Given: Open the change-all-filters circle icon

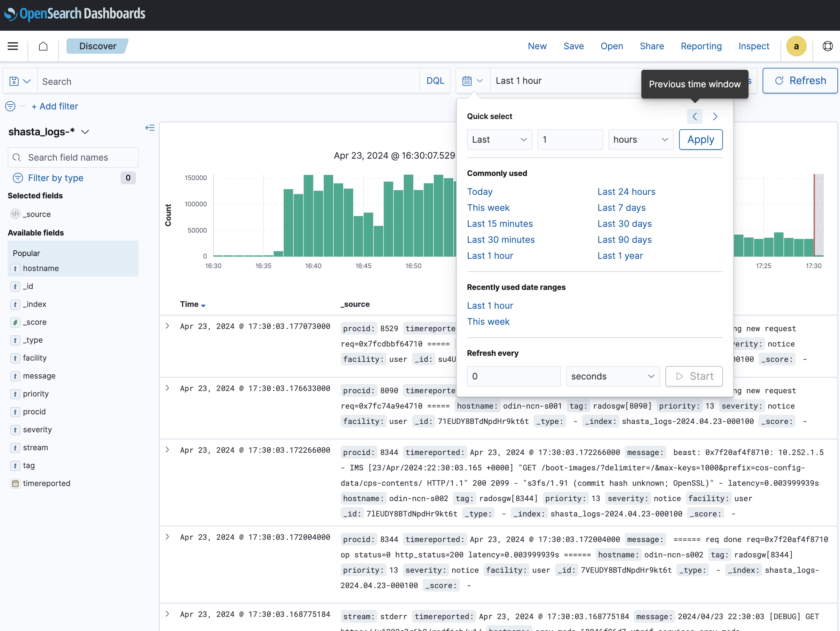Looking at the screenshot, I should point(10,106).
